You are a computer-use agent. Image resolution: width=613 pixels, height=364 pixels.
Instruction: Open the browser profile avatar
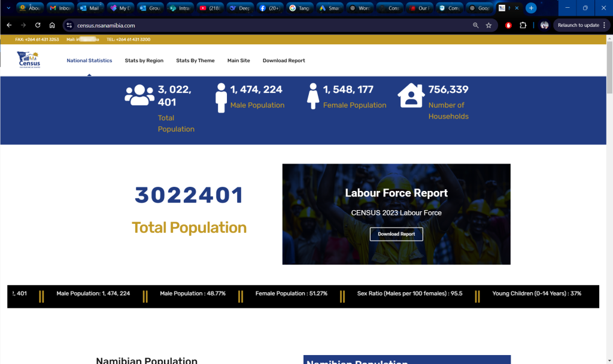click(544, 26)
